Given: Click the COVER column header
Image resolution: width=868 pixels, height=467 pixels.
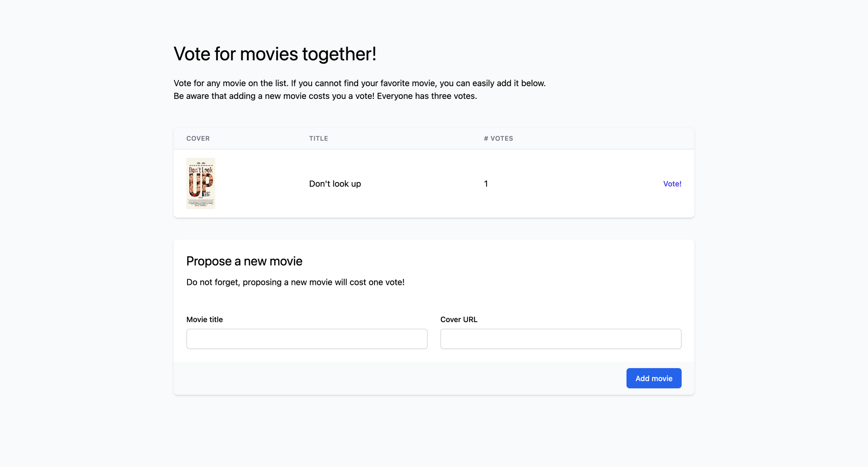Looking at the screenshot, I should [x=198, y=138].
